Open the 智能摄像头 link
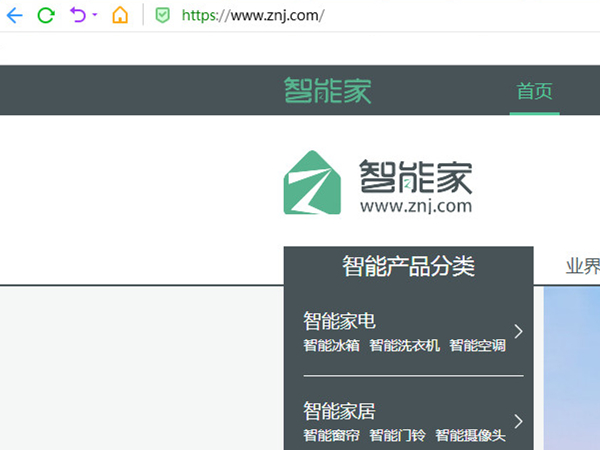 (470, 436)
